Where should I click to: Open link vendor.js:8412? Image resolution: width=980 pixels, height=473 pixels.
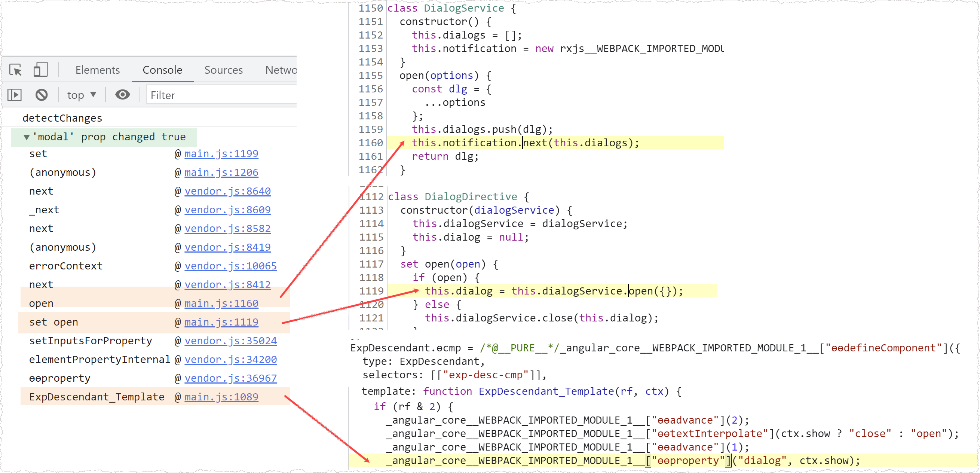pyautogui.click(x=227, y=285)
